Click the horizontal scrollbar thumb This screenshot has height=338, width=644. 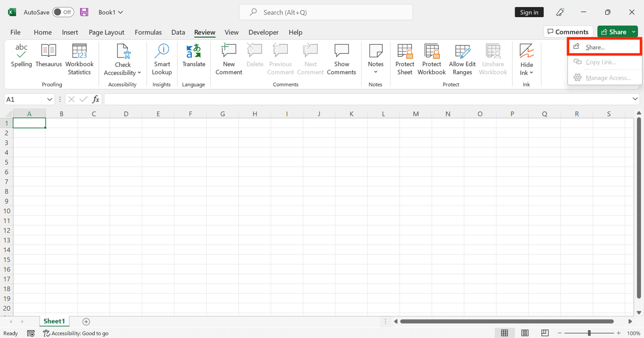(507, 321)
